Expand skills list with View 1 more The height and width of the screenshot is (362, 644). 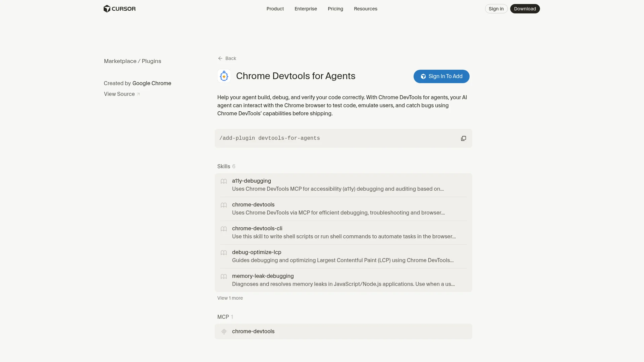coord(230,298)
